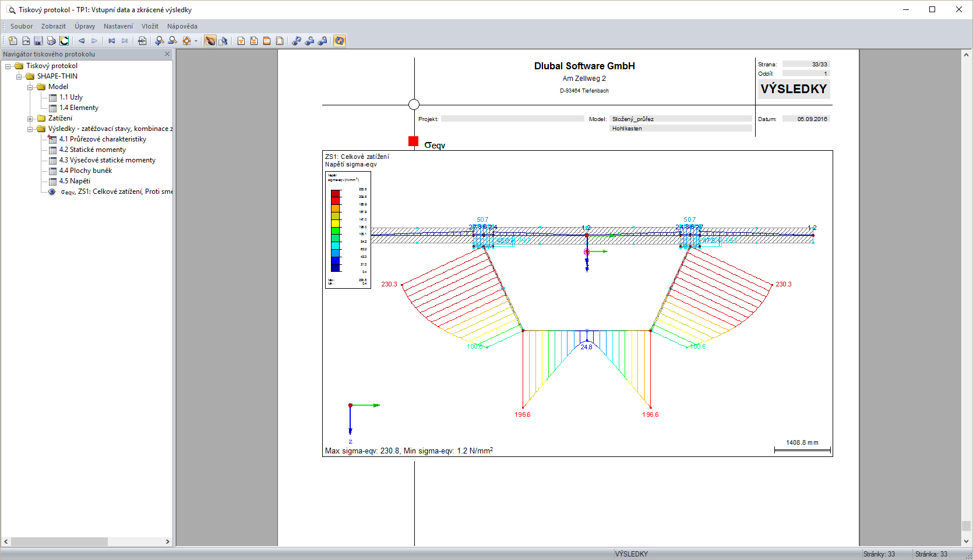
Task: Click the blank page icon in toolbar
Action: tap(280, 41)
